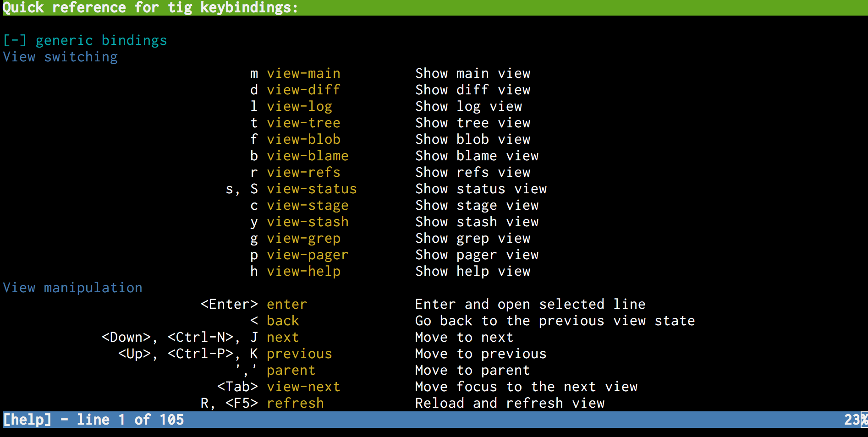Click the refresh action entry
Image resolution: width=868 pixels, height=437 pixels.
tap(295, 404)
